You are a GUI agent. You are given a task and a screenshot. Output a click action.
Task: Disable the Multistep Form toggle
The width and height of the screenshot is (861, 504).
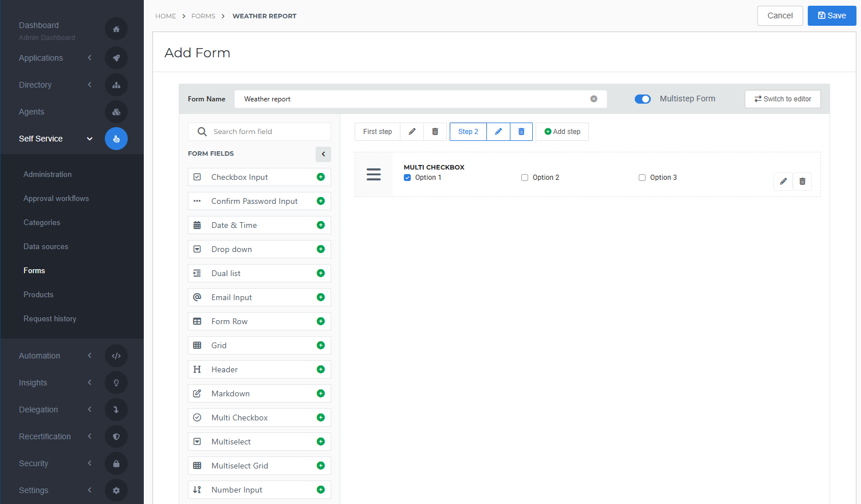pos(643,99)
